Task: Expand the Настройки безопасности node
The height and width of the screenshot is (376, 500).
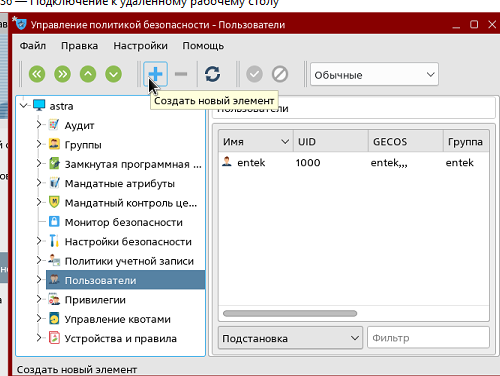Action: [x=39, y=241]
